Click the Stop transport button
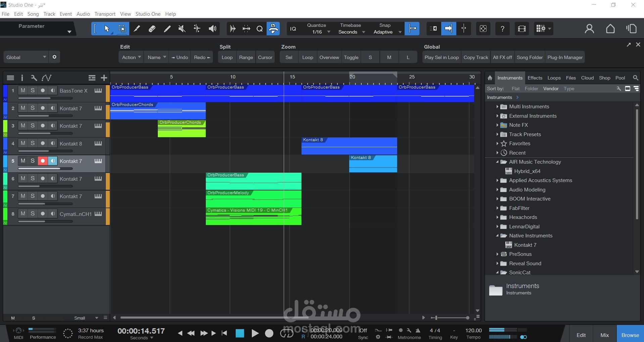This screenshot has height=342, width=644. (240, 333)
